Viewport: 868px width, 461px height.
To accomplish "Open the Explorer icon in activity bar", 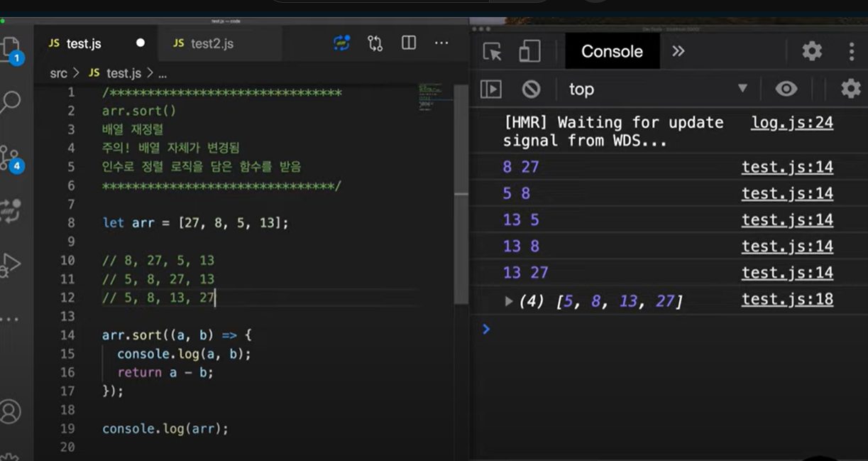I will (10, 48).
